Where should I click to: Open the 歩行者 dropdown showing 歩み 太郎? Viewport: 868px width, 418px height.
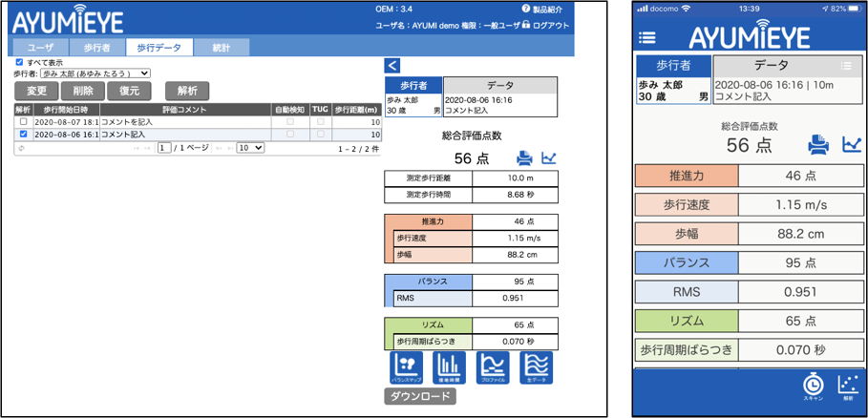tap(95, 73)
